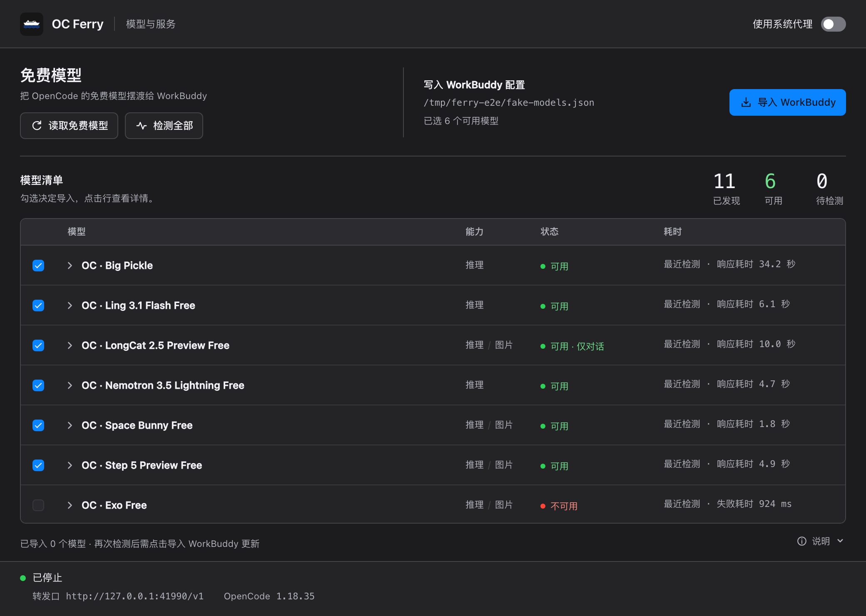The height and width of the screenshot is (616, 866).
Task: Uncheck the Ling 3.1 Flash Free checkbox
Action: 38,306
